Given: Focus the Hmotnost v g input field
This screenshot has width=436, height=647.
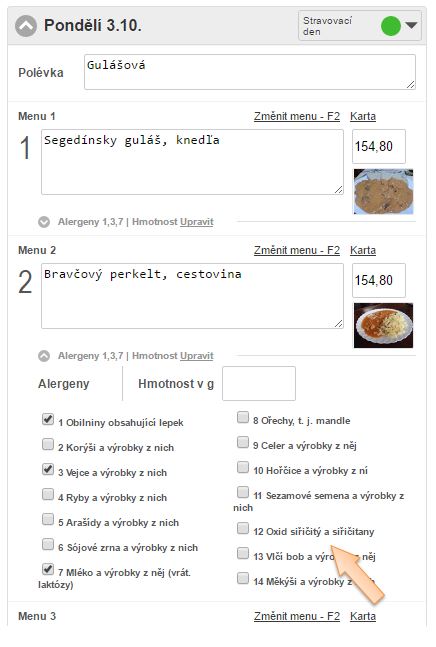Looking at the screenshot, I should pyautogui.click(x=259, y=383).
